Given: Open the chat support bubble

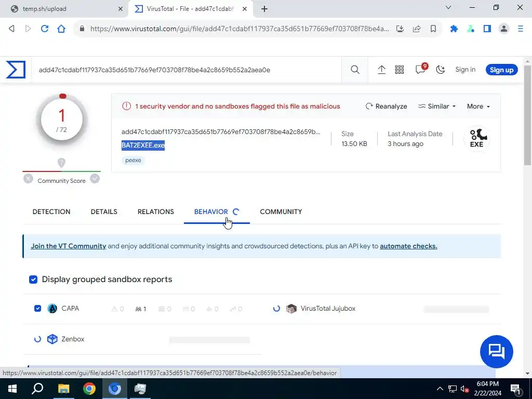Looking at the screenshot, I should [496, 352].
